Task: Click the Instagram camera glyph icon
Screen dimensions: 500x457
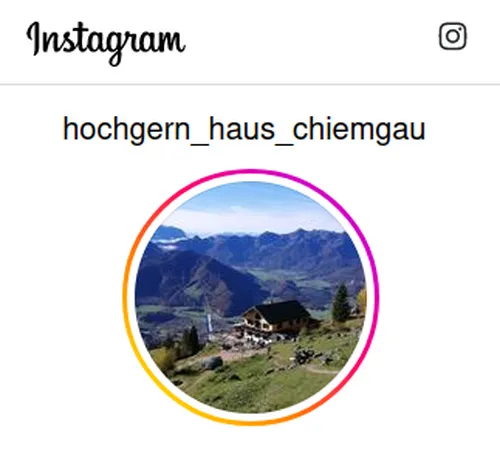Action: (x=453, y=36)
